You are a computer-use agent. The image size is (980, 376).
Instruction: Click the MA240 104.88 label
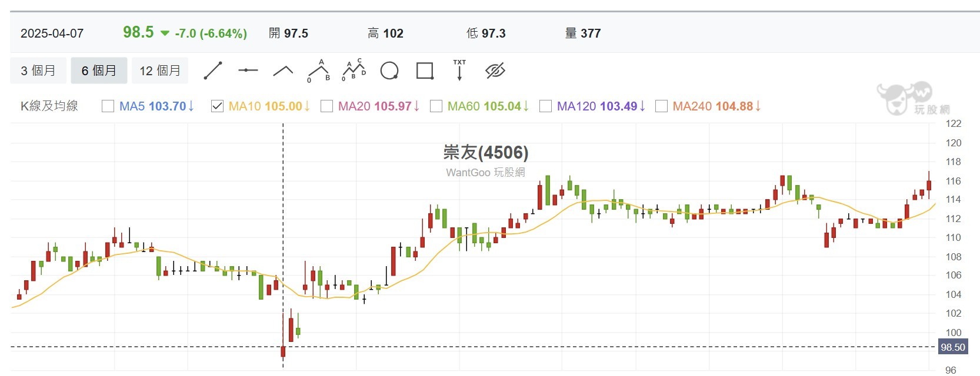tap(717, 106)
